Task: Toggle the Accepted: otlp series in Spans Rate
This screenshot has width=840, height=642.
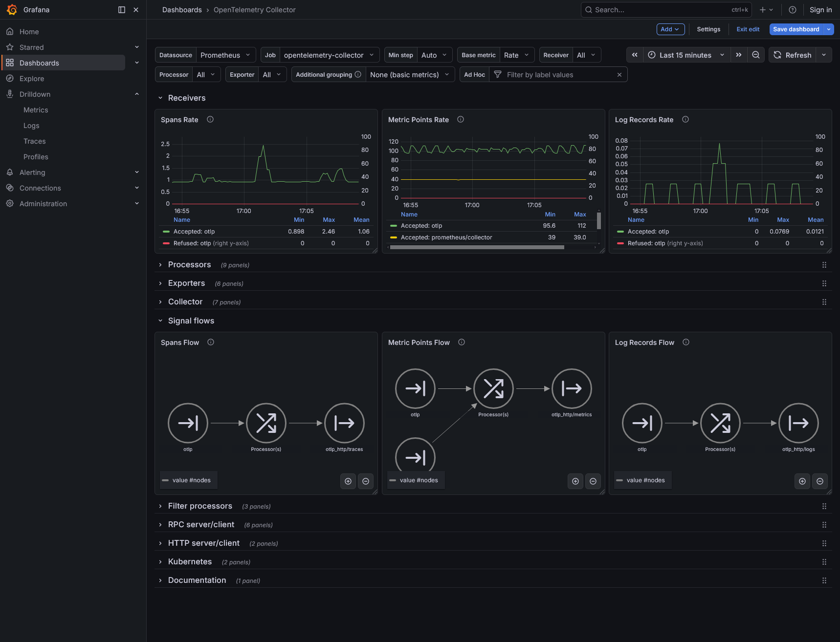Action: click(194, 232)
